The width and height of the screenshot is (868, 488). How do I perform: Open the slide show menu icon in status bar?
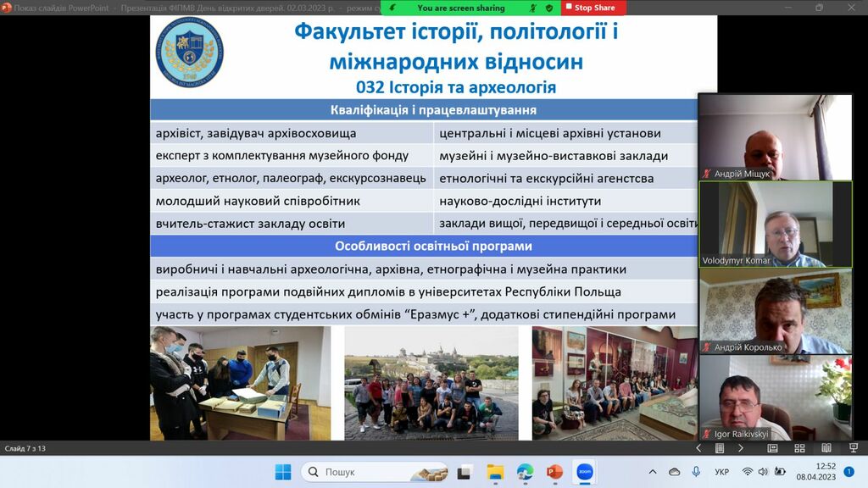718,448
